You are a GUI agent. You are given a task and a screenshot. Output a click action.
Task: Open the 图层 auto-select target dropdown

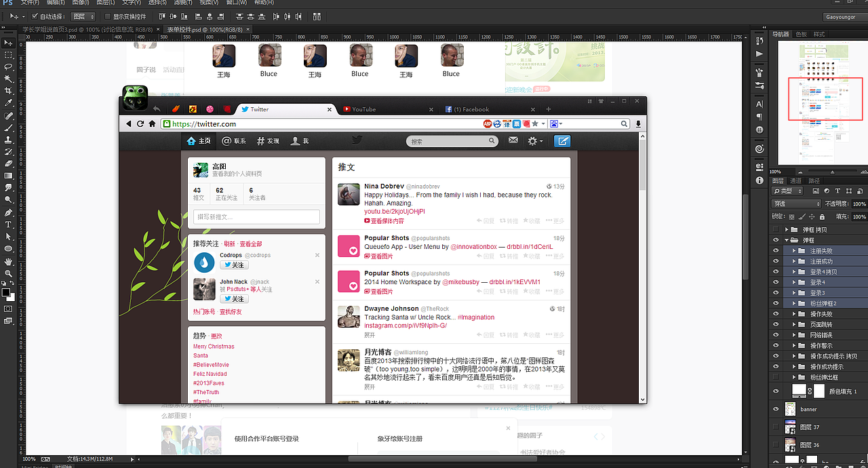[x=83, y=16]
